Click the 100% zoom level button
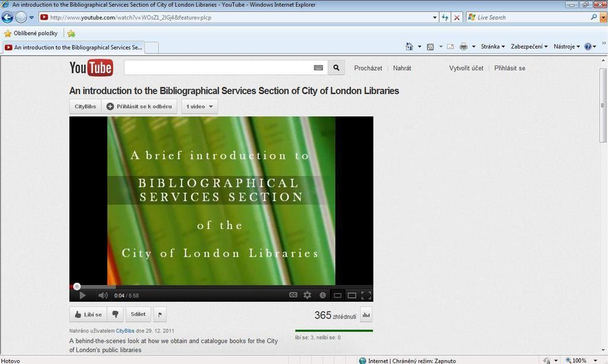Image resolution: width=608 pixels, height=364 pixels. pos(576,360)
